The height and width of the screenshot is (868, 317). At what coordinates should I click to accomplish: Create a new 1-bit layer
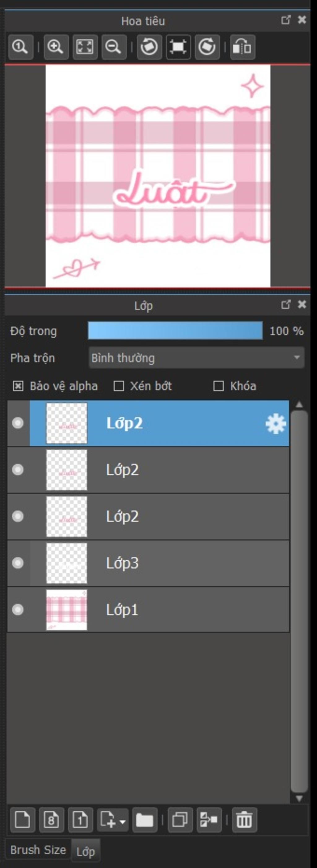click(x=80, y=820)
